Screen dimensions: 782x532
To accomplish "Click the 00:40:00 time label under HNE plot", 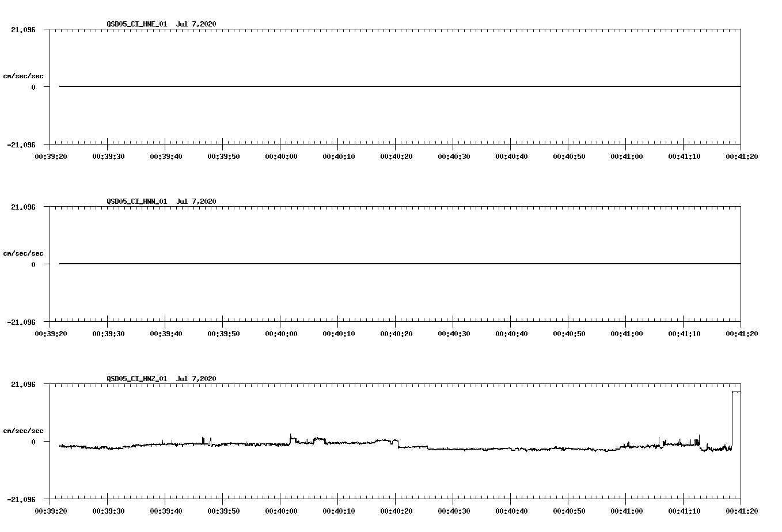I will (281, 156).
